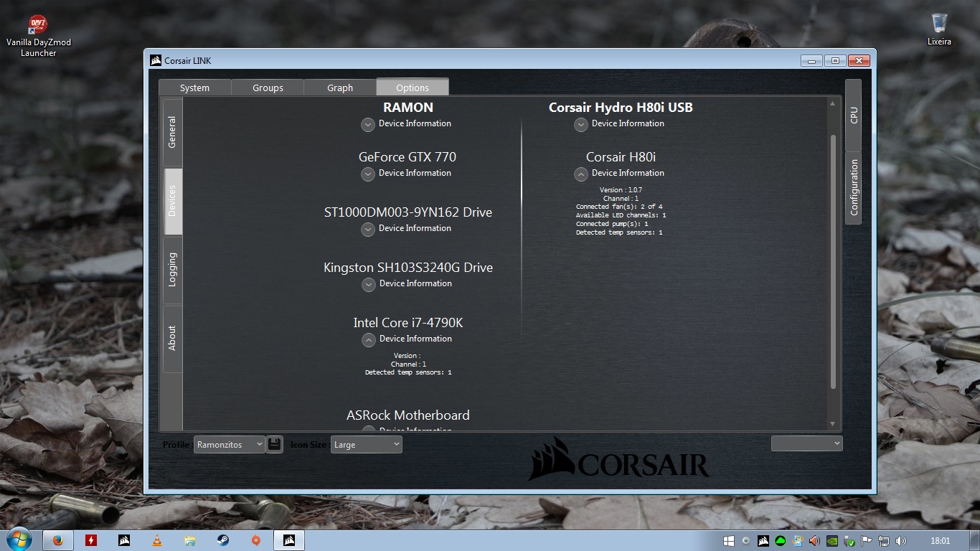
Task: Collapse Corsair H80i device information
Action: pyautogui.click(x=581, y=174)
